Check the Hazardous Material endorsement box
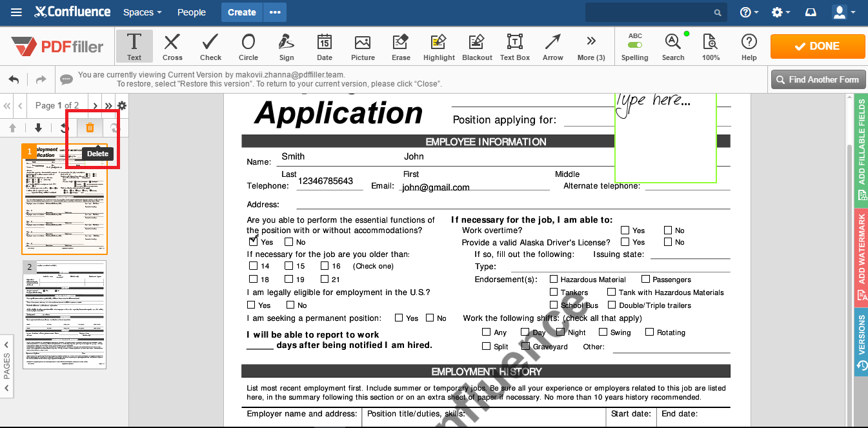The image size is (868, 428). [x=554, y=279]
